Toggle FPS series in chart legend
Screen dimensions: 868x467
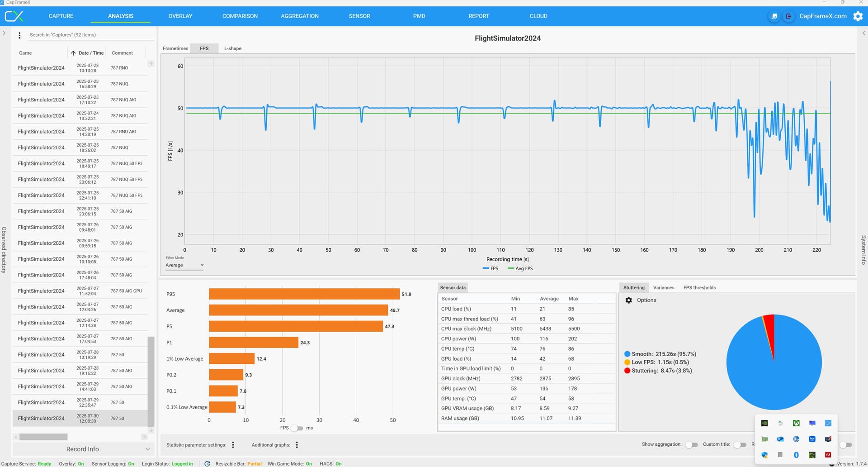pyautogui.click(x=491, y=269)
